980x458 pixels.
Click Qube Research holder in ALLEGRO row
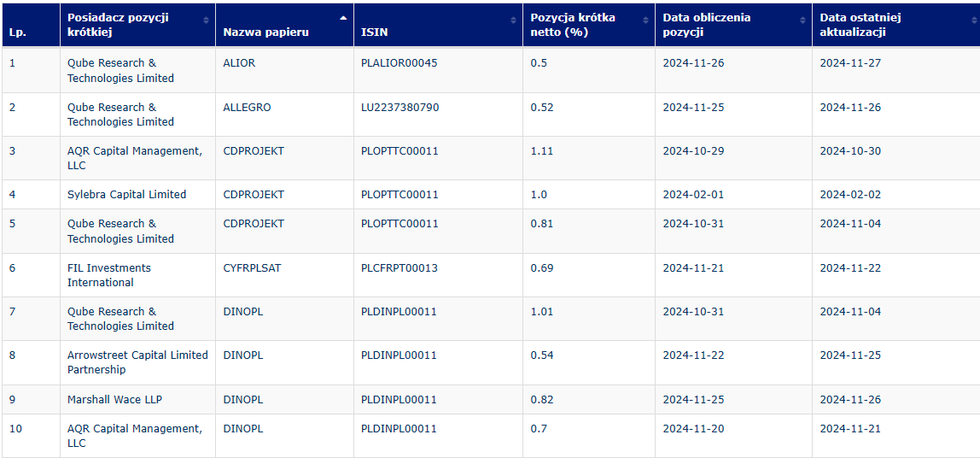[x=120, y=114]
